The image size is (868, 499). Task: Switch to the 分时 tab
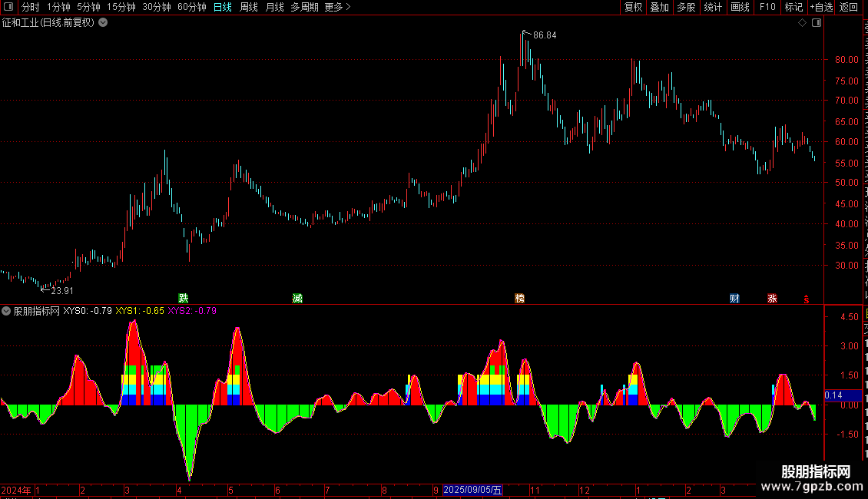coord(31,7)
